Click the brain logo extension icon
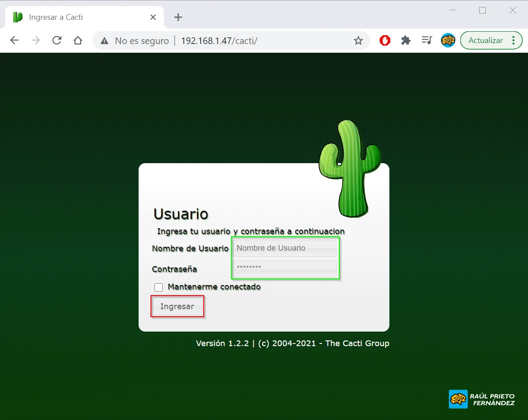Screen dimensions: 528x420 448,40
